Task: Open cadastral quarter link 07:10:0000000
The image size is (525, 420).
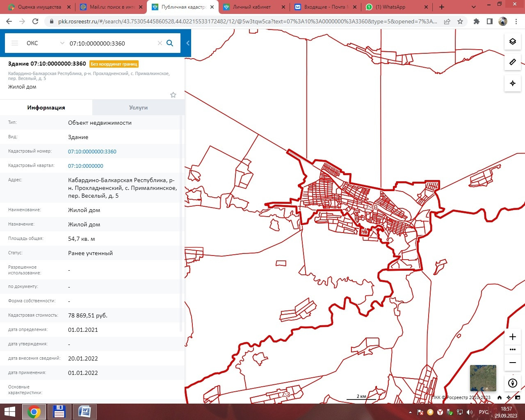Action: 86,166
